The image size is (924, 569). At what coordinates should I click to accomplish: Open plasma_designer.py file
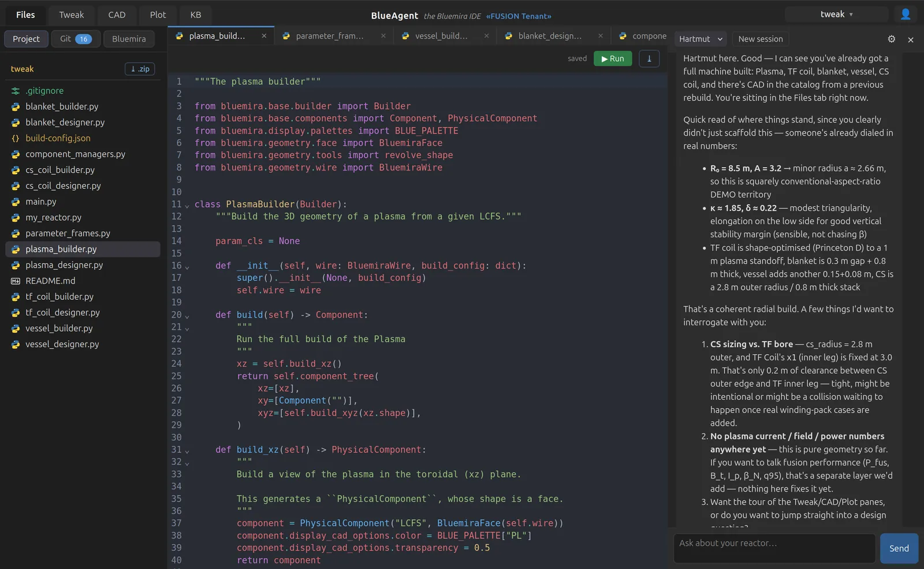coord(83,265)
